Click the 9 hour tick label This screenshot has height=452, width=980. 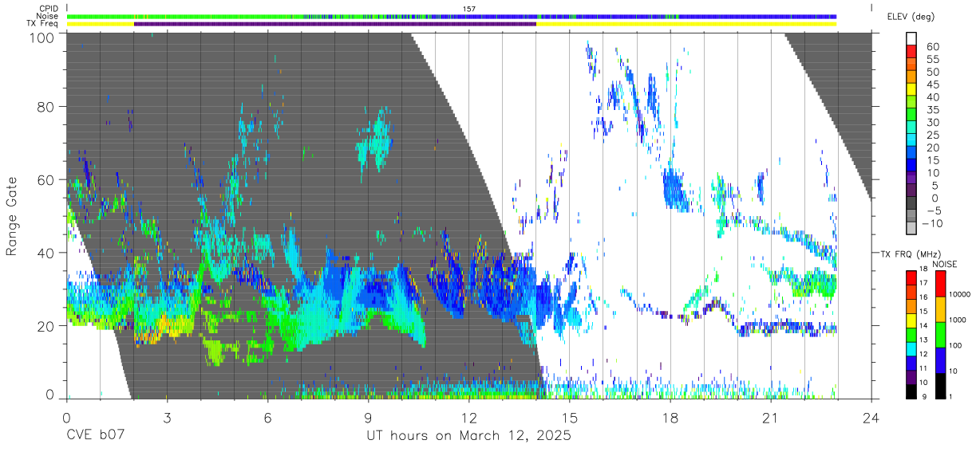(369, 419)
